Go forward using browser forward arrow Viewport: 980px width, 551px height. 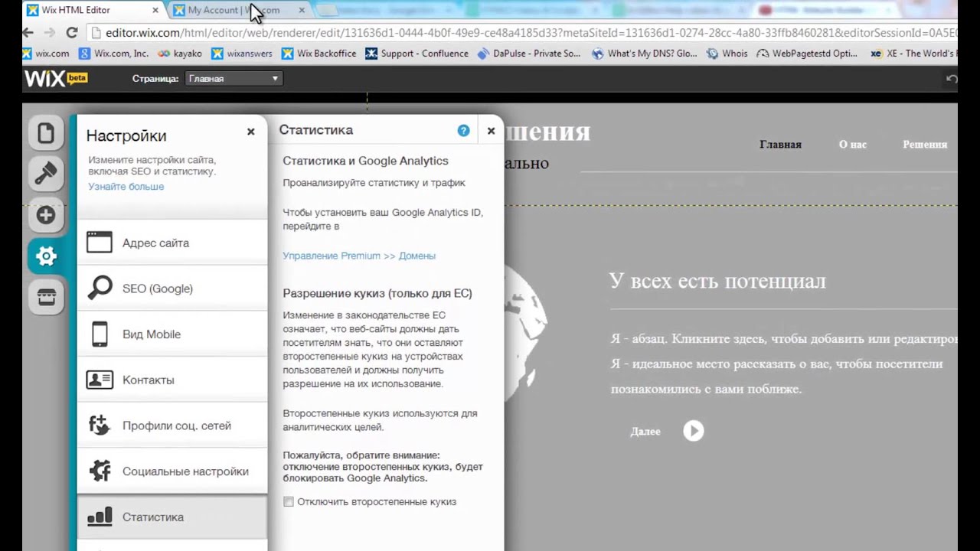coord(50,33)
